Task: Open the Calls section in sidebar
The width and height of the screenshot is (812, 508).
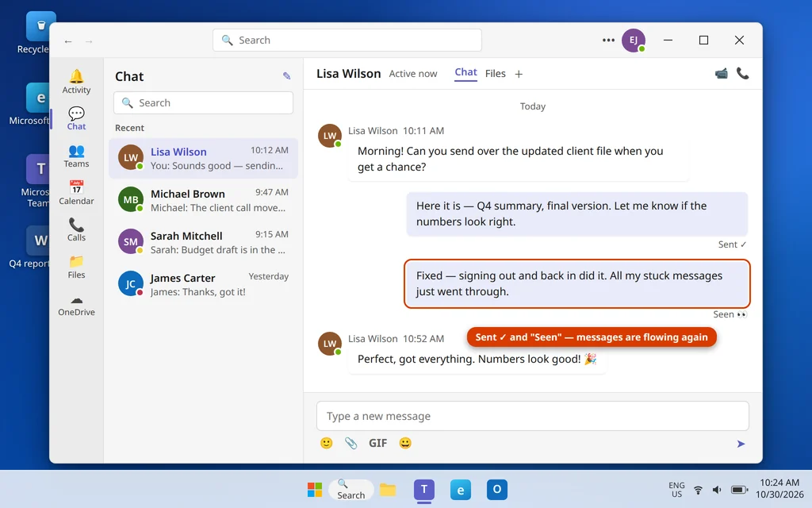Action: (x=76, y=229)
